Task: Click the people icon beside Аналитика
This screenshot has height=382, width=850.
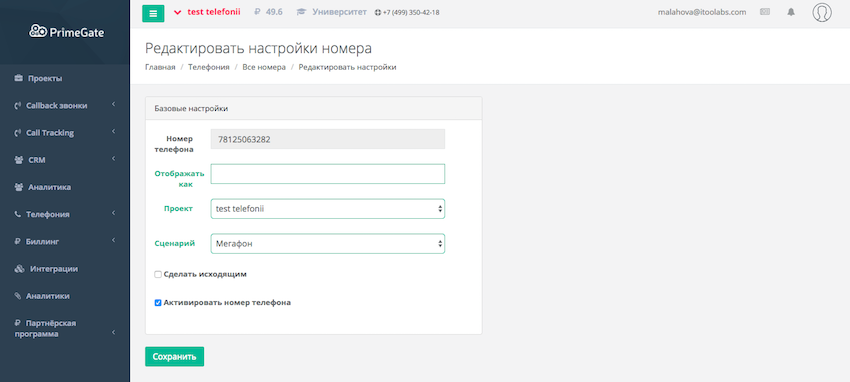Action: 19,187
